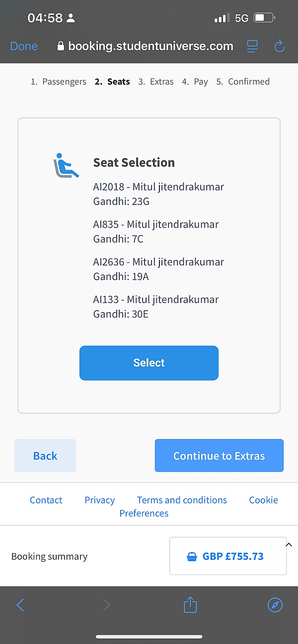The width and height of the screenshot is (298, 644).
Task: Open in Safari using compass icon
Action: [275, 605]
